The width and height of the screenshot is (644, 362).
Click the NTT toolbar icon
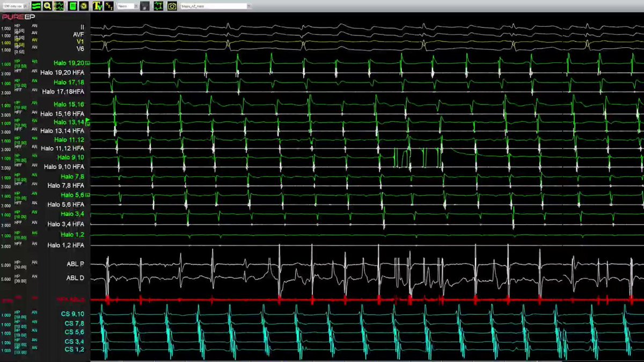point(109,6)
